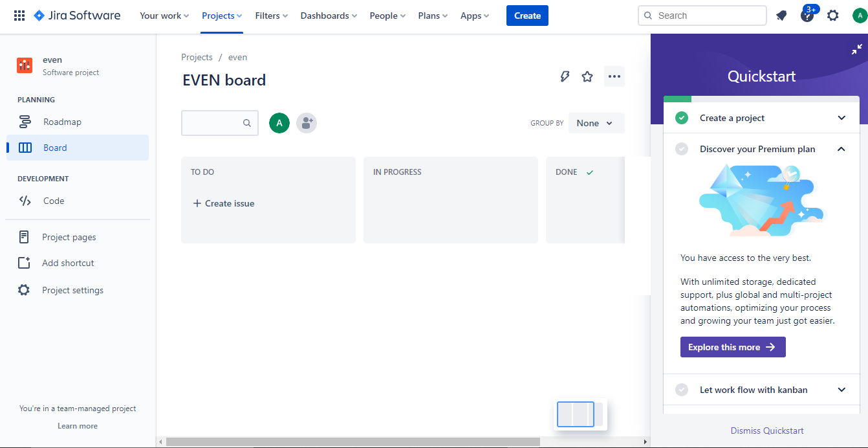This screenshot has height=448, width=868.
Task: Open Code in the sidebar
Action: (x=78, y=201)
